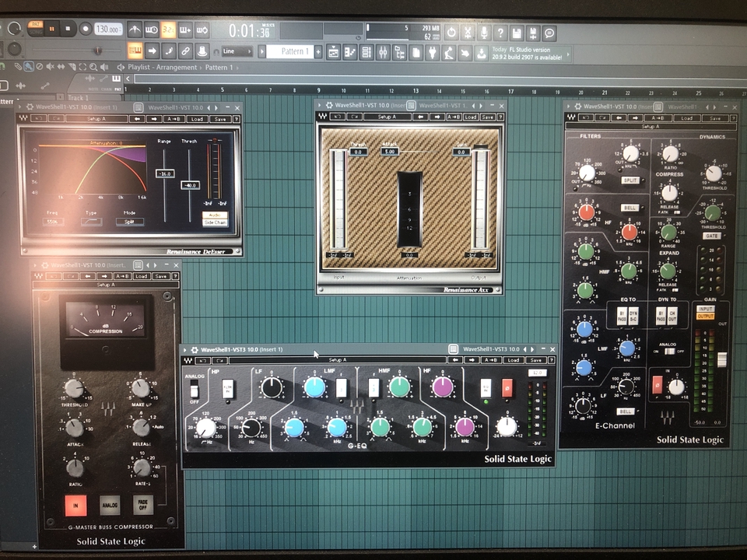Toggle EQ IN button on G-EQ
The width and height of the screenshot is (747, 560).
point(486,388)
